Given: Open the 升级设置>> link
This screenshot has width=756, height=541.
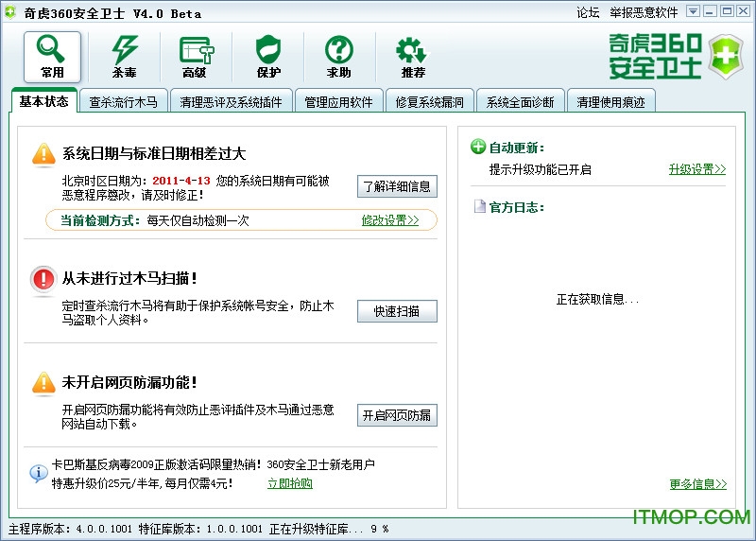Looking at the screenshot, I should (x=696, y=169).
